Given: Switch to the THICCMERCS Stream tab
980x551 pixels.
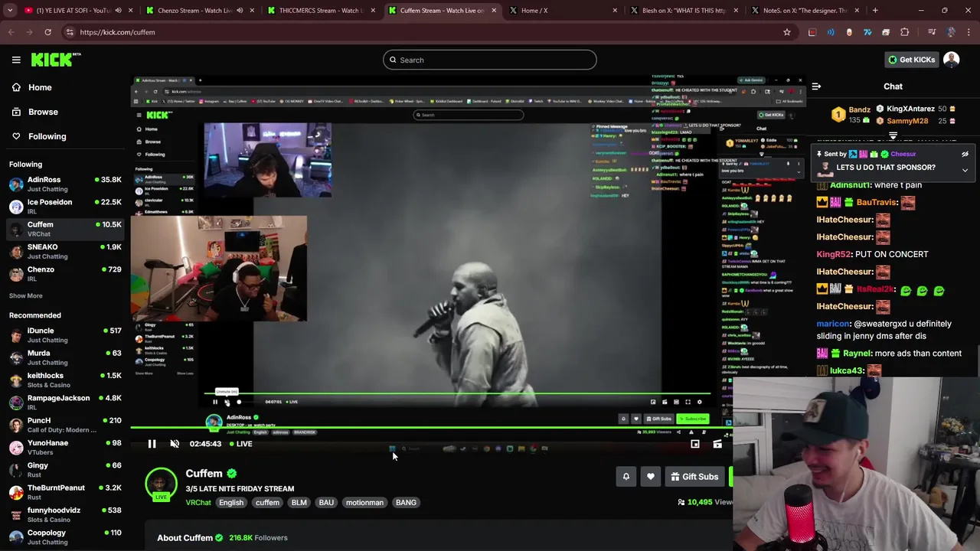Looking at the screenshot, I should pos(321,11).
